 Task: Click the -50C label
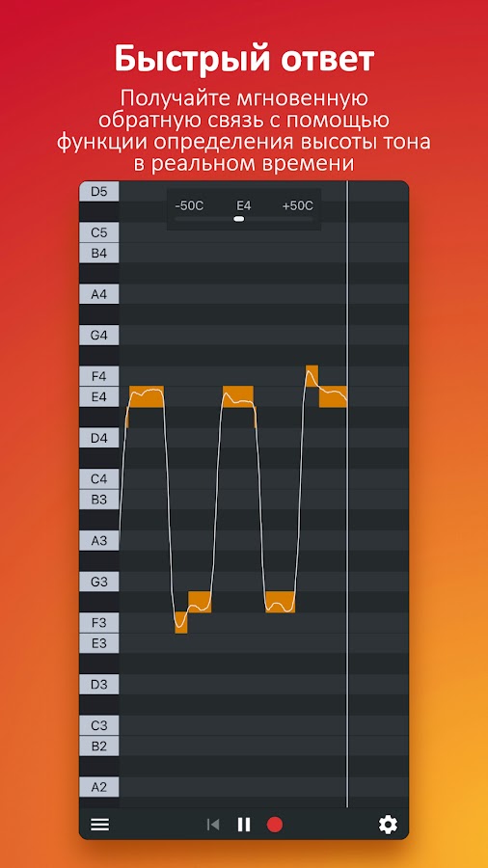coord(189,206)
